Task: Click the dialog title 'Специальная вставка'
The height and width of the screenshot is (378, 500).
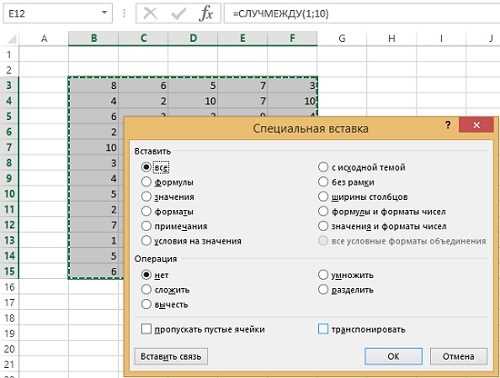Action: [310, 128]
